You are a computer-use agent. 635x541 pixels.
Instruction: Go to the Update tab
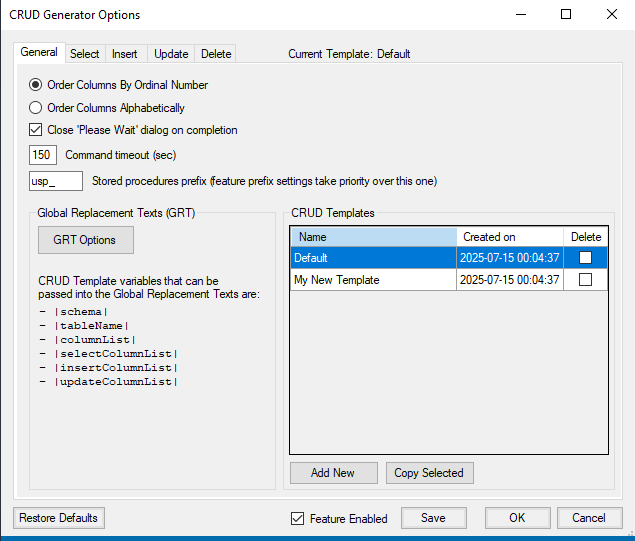click(171, 54)
